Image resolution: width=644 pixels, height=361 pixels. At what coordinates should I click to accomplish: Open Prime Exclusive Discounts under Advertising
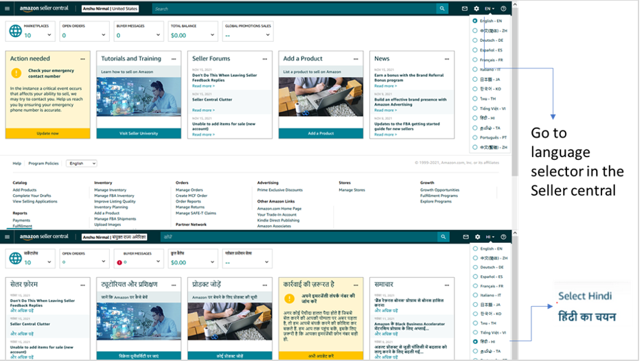(x=279, y=190)
